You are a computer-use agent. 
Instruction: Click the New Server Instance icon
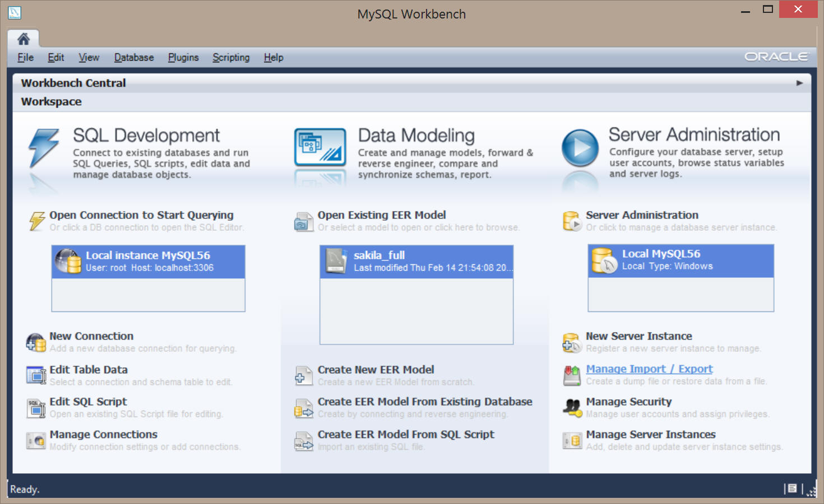(x=572, y=343)
